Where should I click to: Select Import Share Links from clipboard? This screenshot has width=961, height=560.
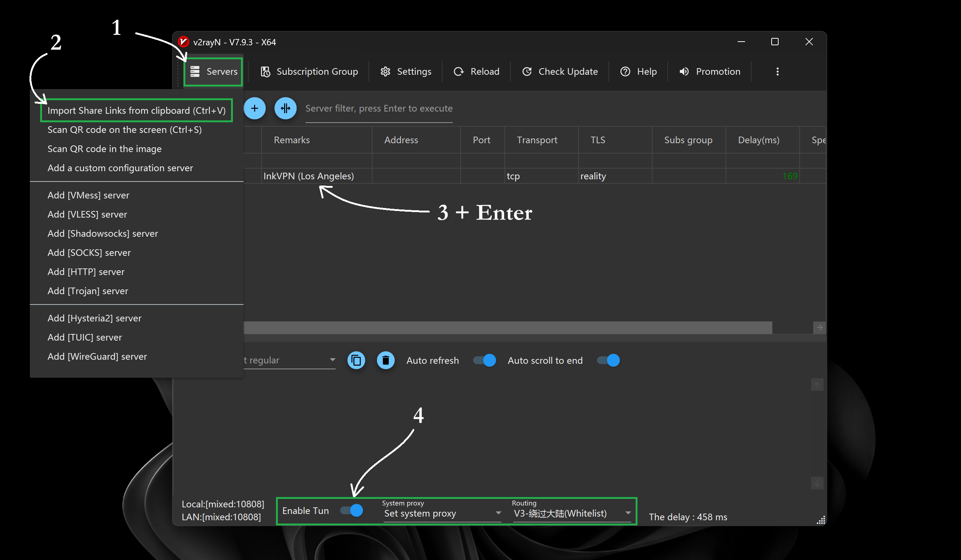click(137, 110)
